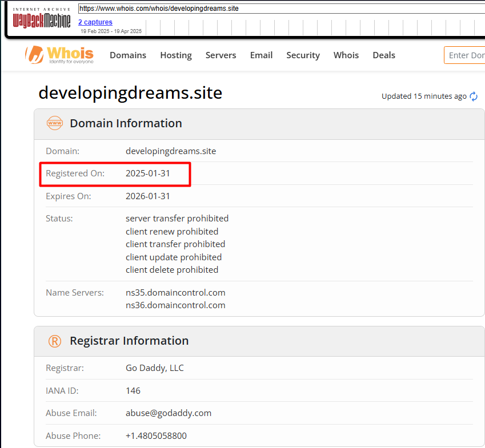Open the Domains menu
This screenshot has width=485, height=448.
pos(128,55)
